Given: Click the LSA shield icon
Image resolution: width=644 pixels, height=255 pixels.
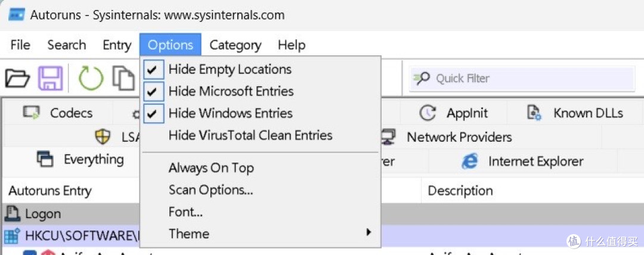Looking at the screenshot, I should pyautogui.click(x=103, y=137).
